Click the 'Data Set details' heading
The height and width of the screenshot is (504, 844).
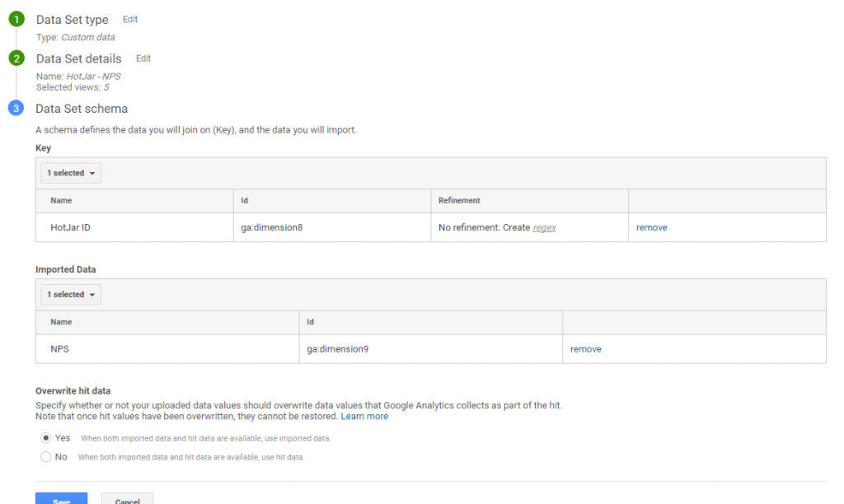(x=78, y=58)
